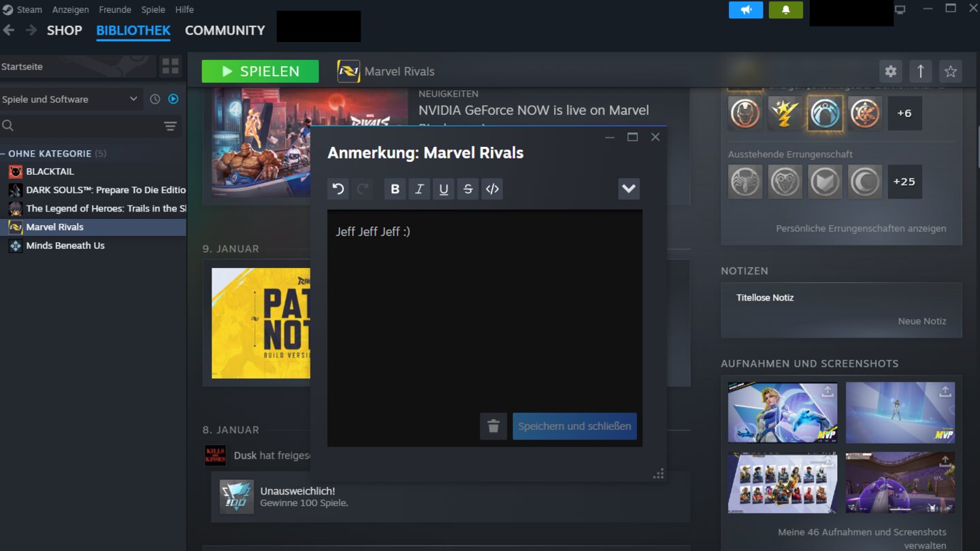980x551 pixels.
Task: Switch library to grid view
Action: pyautogui.click(x=169, y=66)
